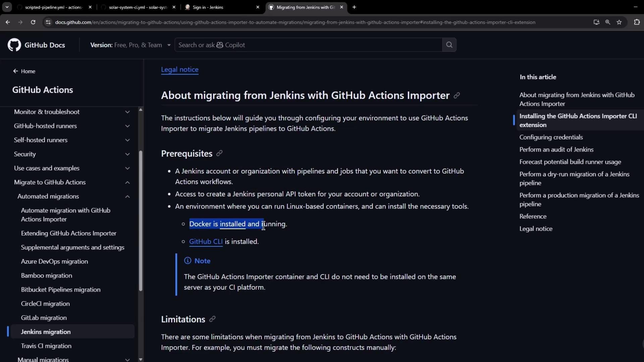Open Extending GitHub Actions Importer page

click(x=69, y=233)
